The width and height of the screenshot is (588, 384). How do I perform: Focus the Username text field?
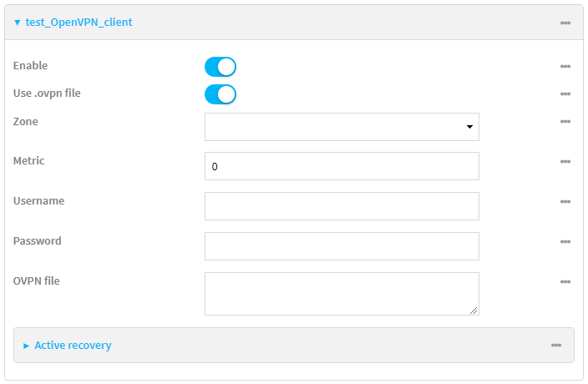click(x=342, y=206)
